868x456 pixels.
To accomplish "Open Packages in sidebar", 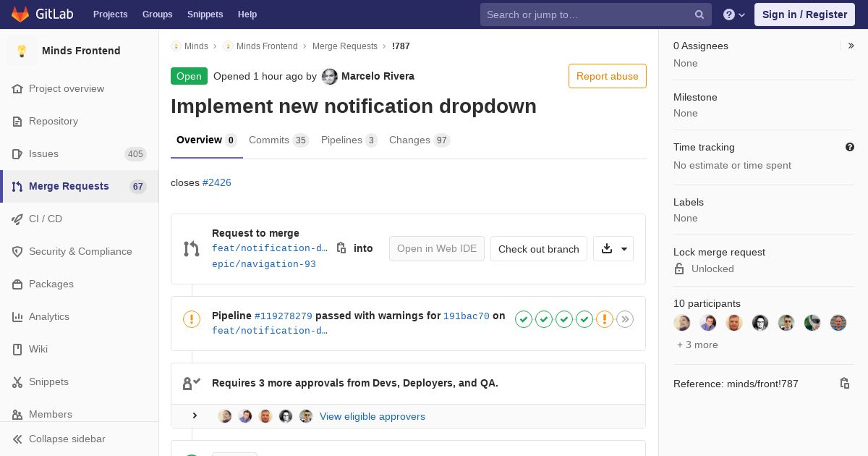I will point(80,284).
